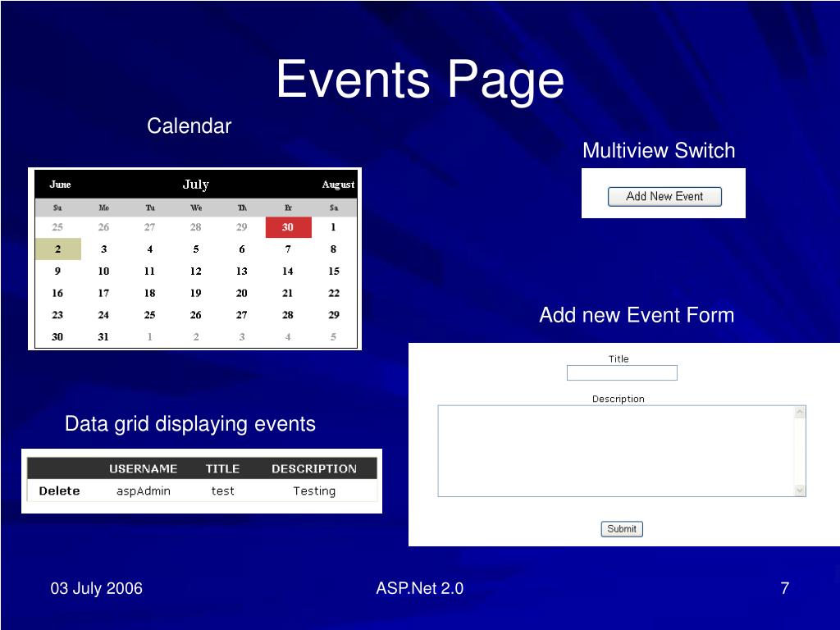Image resolution: width=840 pixels, height=630 pixels.
Task: Select July 8 in calendar
Action: point(333,249)
